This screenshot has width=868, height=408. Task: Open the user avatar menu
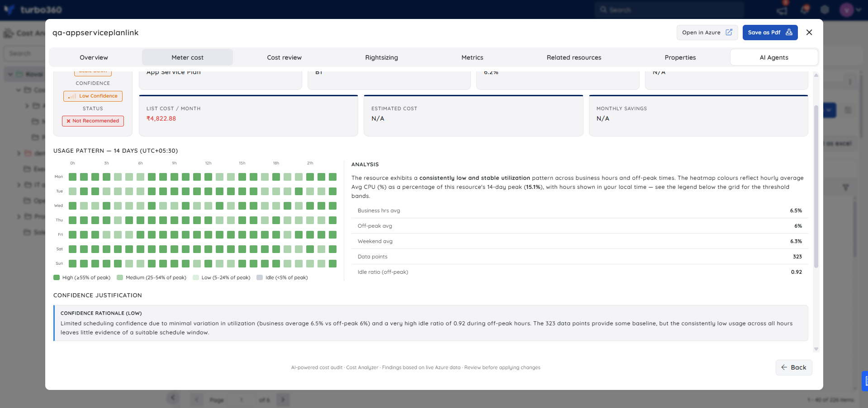pos(850,9)
